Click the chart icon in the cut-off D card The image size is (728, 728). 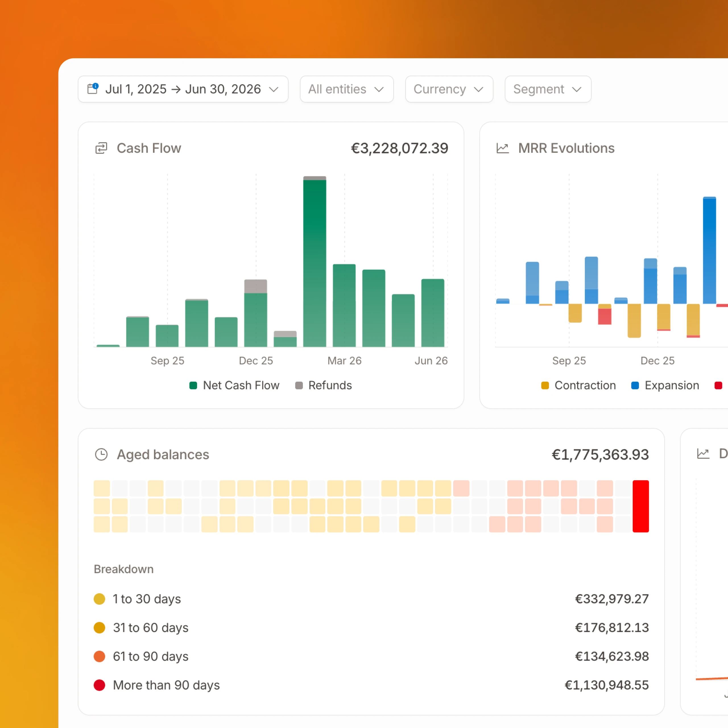click(x=703, y=453)
